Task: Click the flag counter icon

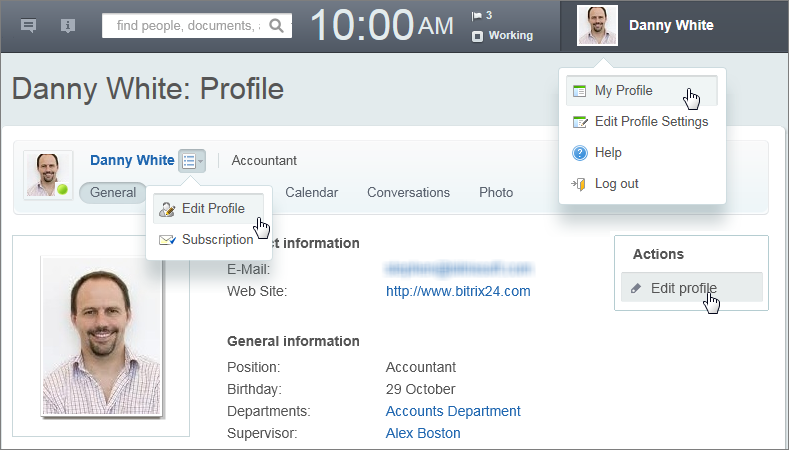Action: 477,15
